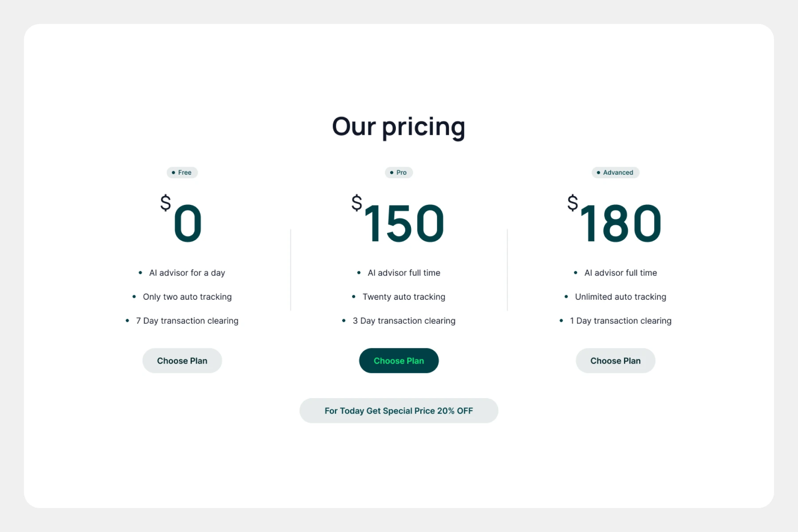The width and height of the screenshot is (798, 532).
Task: Click '1 Day transaction clearing' item
Action: click(620, 321)
